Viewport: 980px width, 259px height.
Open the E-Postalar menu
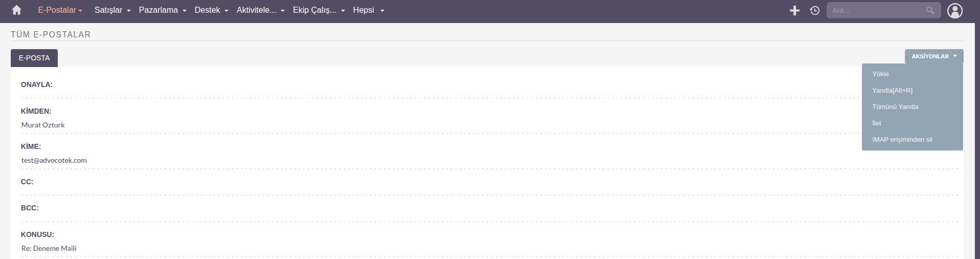60,10
